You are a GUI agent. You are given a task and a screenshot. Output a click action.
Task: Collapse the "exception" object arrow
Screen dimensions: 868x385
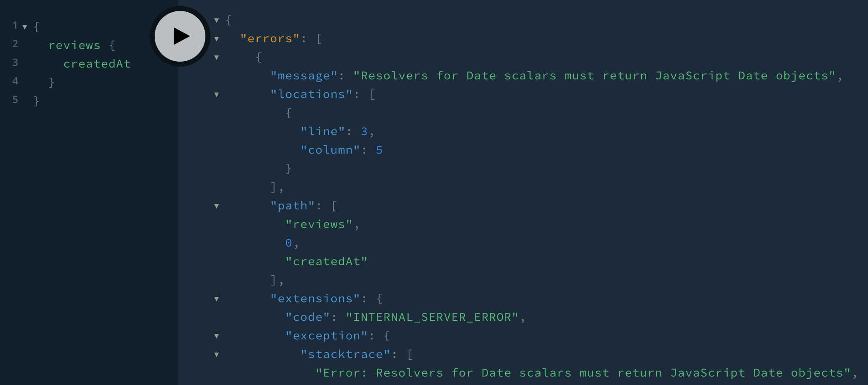click(216, 336)
